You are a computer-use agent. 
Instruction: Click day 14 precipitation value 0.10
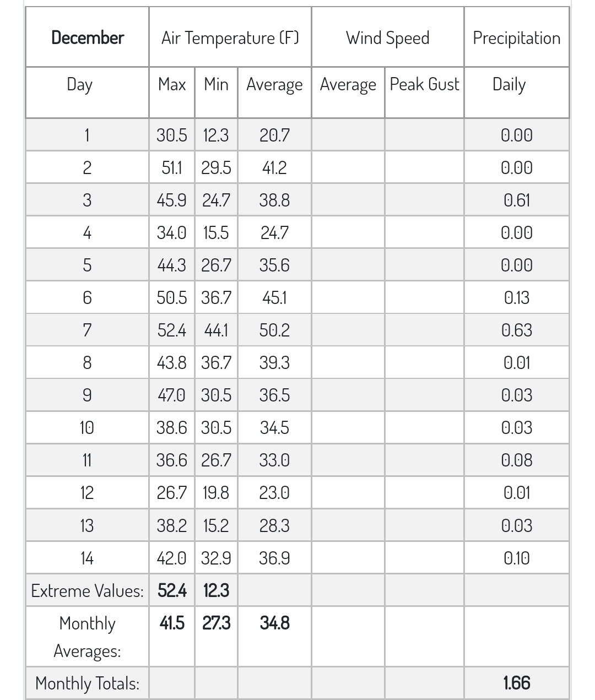(516, 558)
